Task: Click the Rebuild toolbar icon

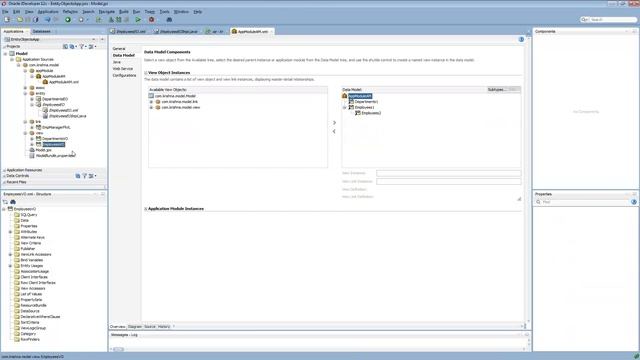Action: tap(119, 20)
